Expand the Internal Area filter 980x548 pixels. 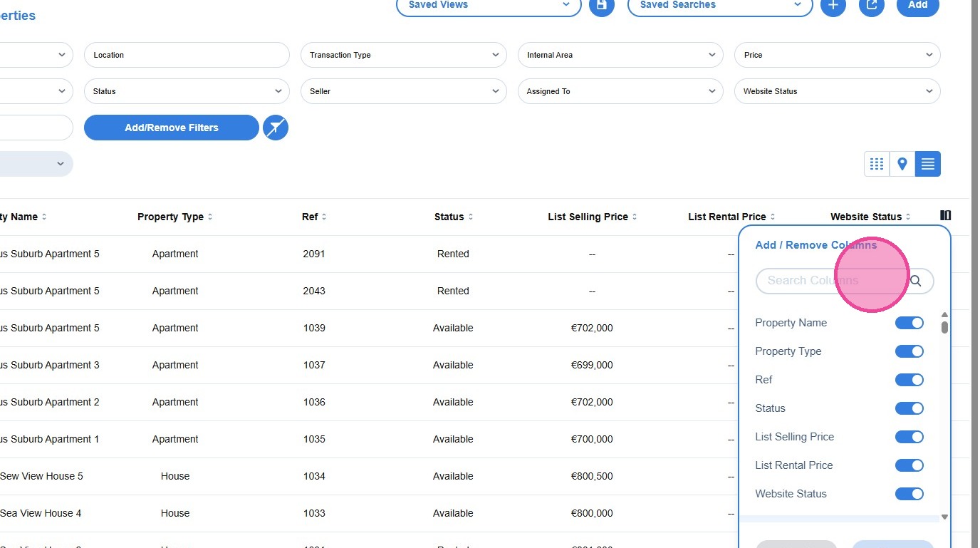620,55
